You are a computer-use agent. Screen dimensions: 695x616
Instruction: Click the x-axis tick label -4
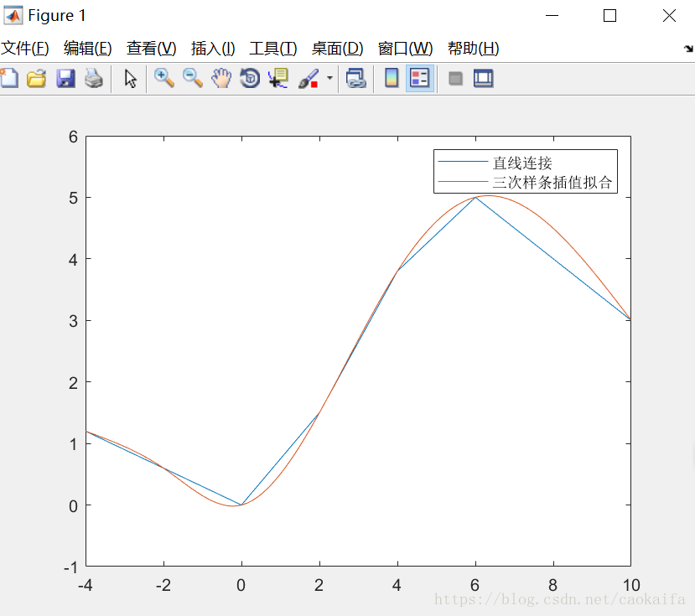point(86,586)
